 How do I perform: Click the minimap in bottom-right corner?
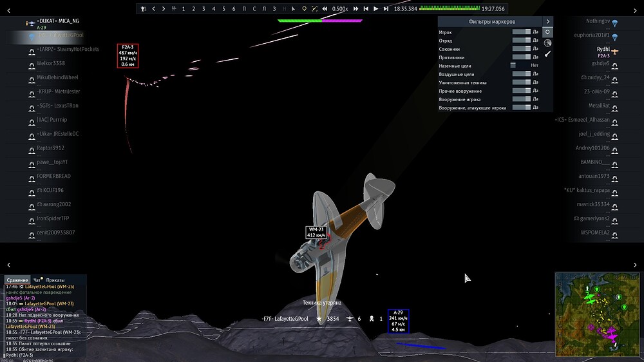[597, 314]
